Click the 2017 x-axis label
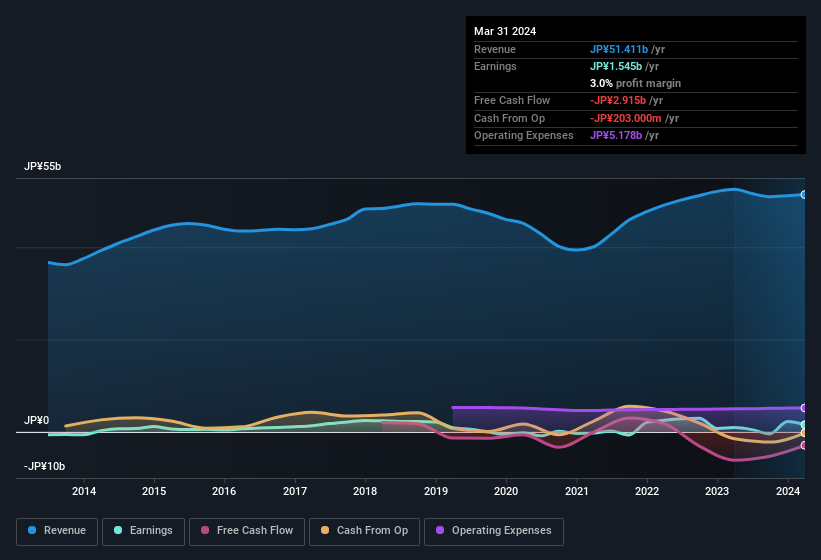The width and height of the screenshot is (821, 560). click(295, 491)
